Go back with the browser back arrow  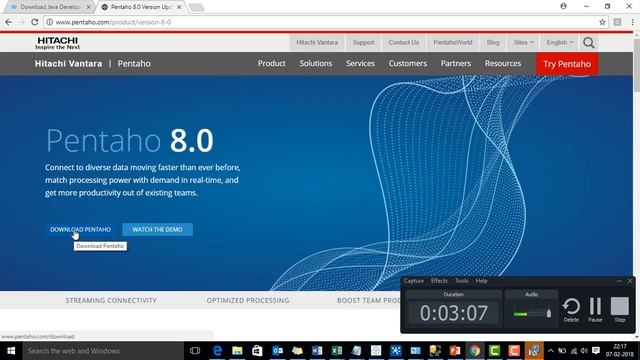(x=8, y=22)
